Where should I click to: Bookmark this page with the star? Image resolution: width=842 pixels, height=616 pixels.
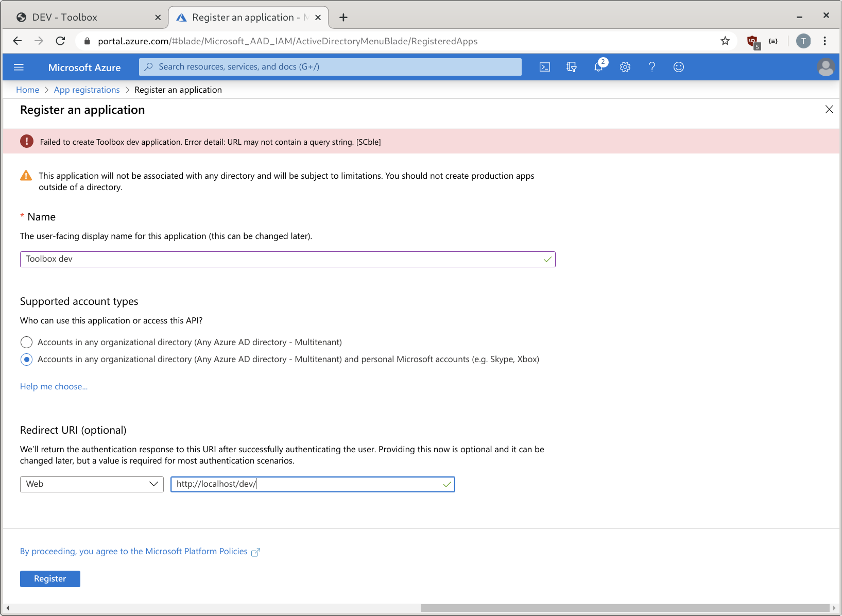click(725, 41)
